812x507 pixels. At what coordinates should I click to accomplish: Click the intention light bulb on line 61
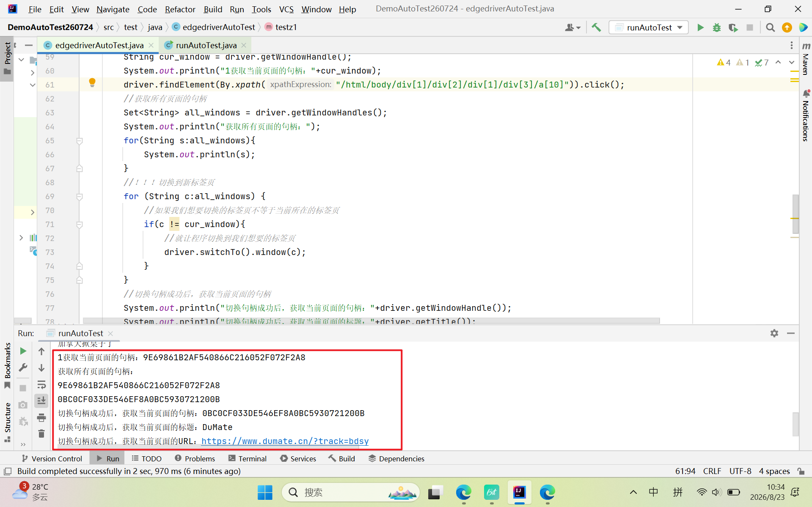(x=92, y=82)
